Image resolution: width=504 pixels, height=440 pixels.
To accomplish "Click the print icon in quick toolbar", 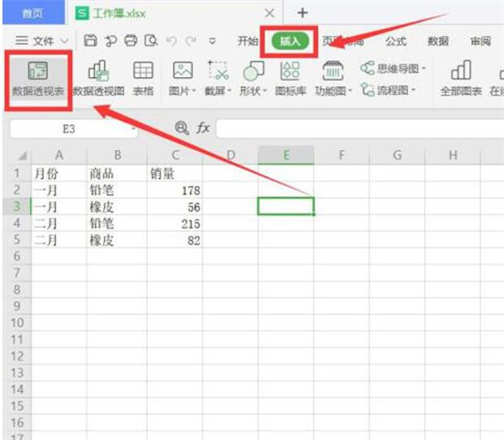I will pos(131,41).
